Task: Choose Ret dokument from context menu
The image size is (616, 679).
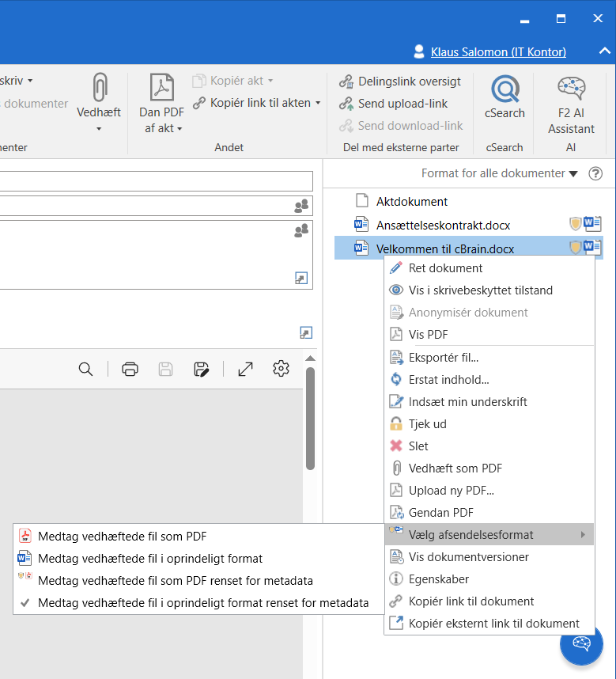Action: click(445, 268)
